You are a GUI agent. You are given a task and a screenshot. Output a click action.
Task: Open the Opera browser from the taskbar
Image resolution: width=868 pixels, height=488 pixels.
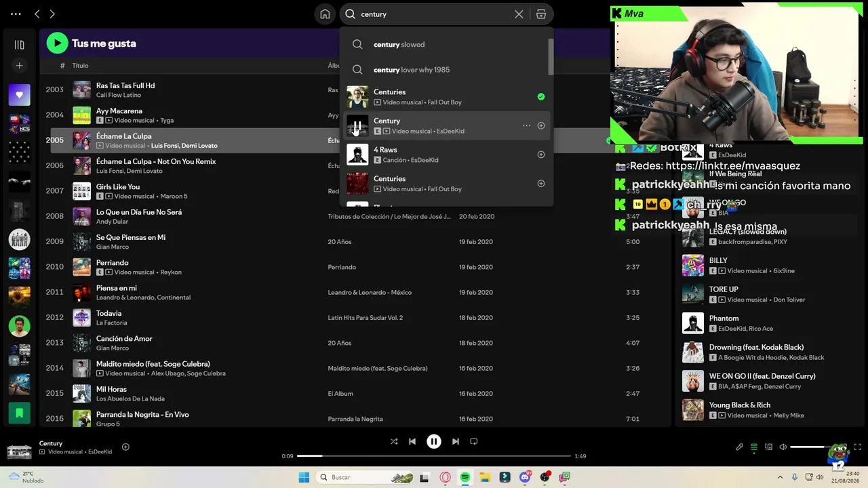pos(446,477)
